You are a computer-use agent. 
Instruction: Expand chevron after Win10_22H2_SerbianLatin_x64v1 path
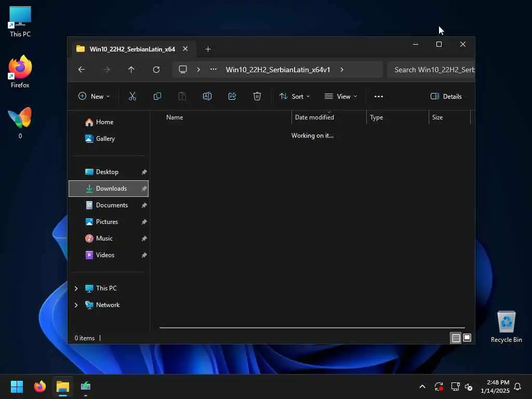[342, 70]
